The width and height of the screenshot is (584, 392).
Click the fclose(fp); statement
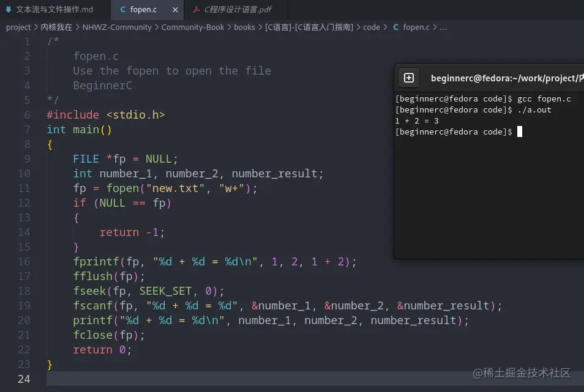(x=109, y=335)
